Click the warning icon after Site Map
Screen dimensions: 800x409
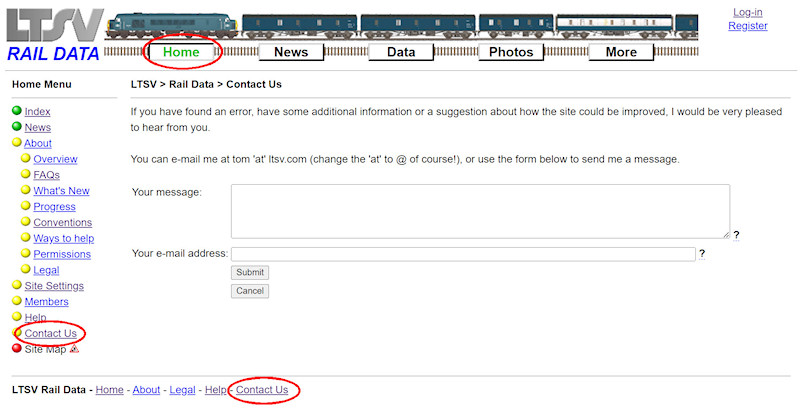point(74,349)
